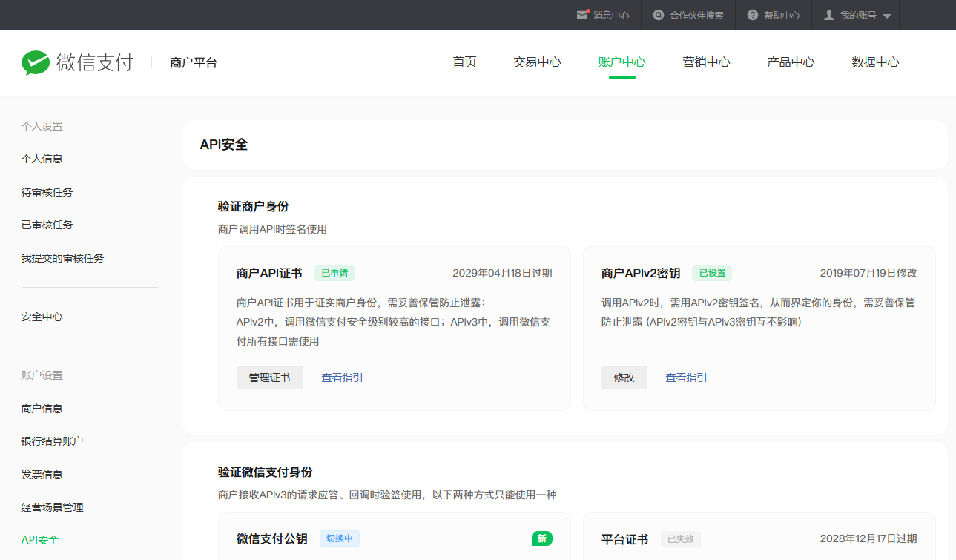Open the 数据中心 tab
The image size is (956, 560).
point(876,62)
